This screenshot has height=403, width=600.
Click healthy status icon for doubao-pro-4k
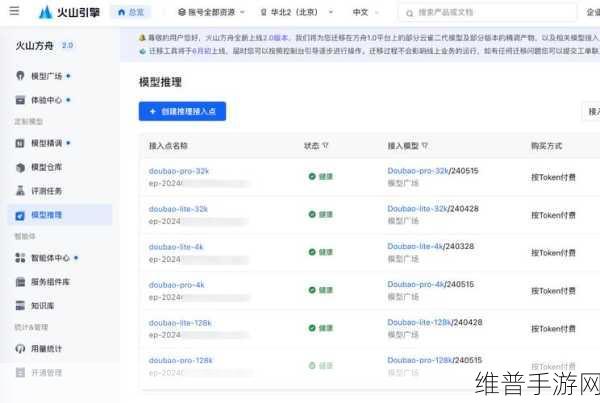312,290
